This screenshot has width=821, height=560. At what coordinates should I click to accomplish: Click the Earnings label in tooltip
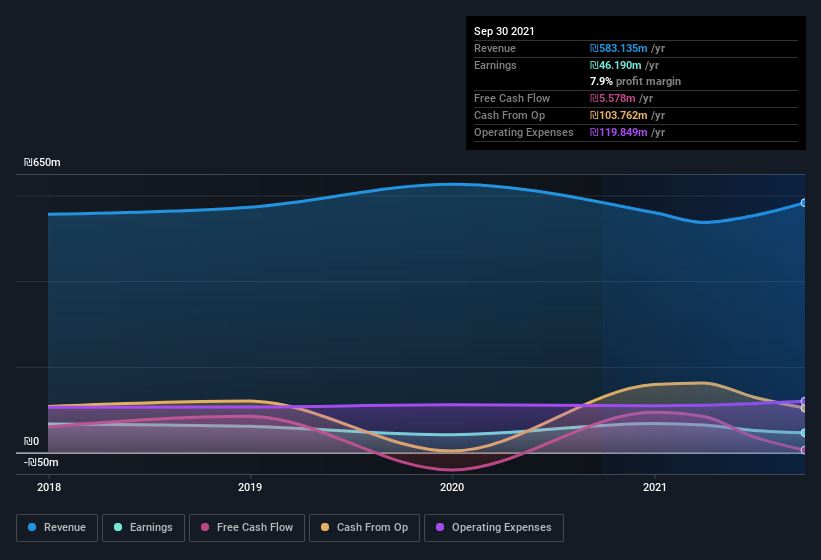(x=495, y=65)
